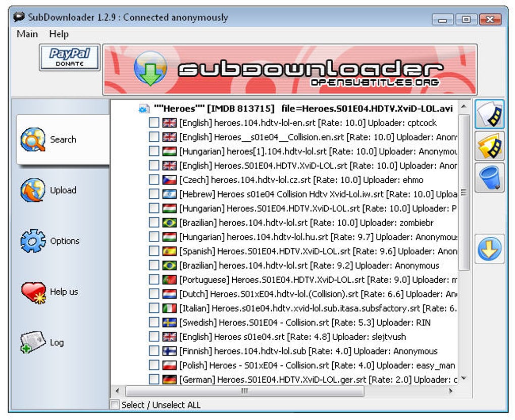Click the red heart Help us icon

33,292
